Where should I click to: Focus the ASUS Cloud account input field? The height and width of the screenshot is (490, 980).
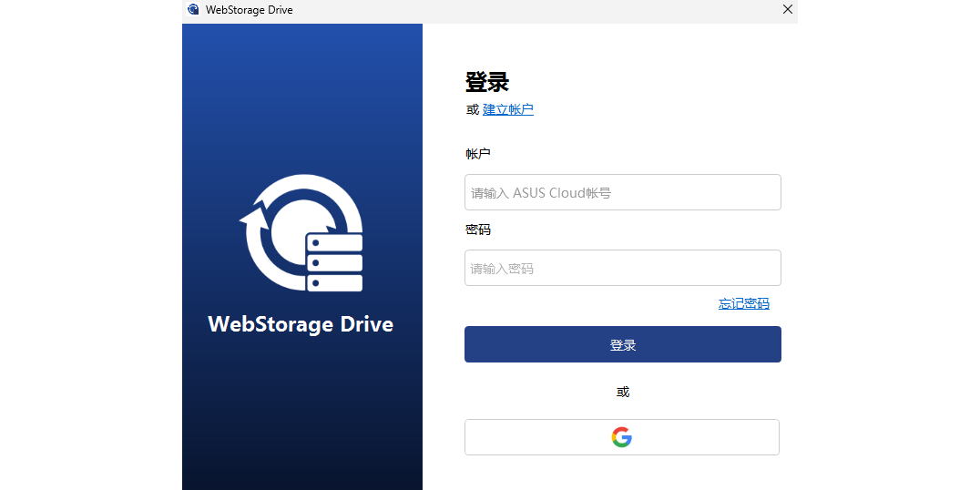(x=622, y=192)
